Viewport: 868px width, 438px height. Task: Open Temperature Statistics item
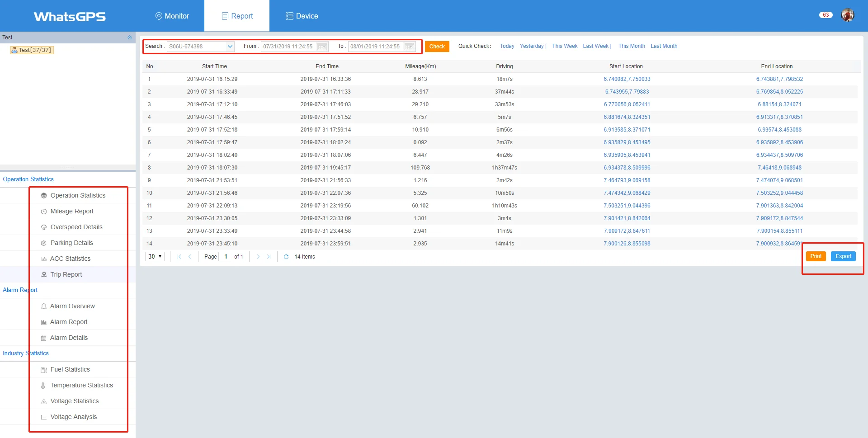81,385
